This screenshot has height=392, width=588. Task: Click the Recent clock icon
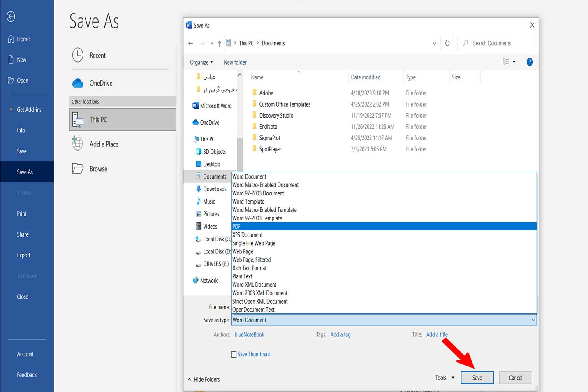pos(78,55)
